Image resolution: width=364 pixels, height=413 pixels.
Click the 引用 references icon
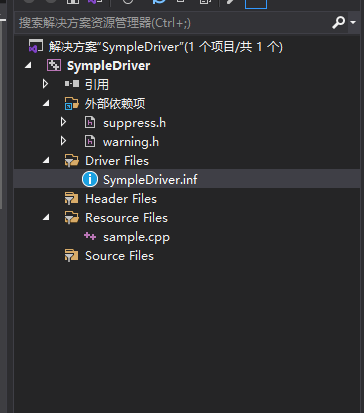72,84
